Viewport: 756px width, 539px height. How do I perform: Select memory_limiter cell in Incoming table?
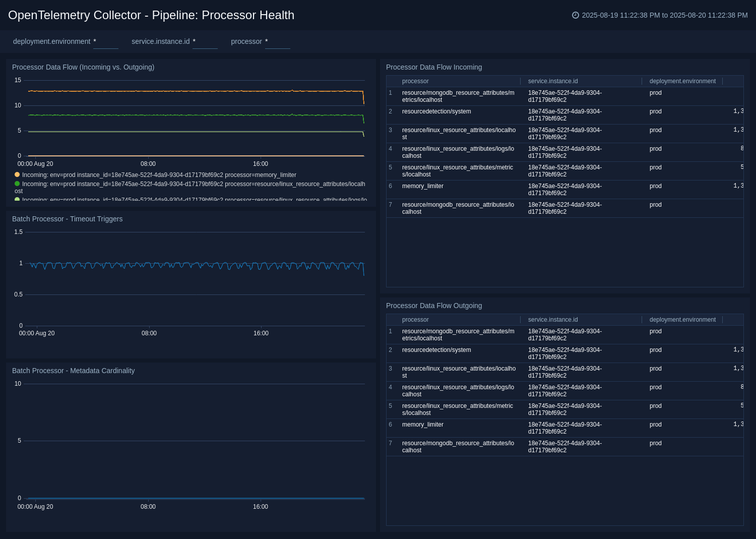pyautogui.click(x=423, y=186)
